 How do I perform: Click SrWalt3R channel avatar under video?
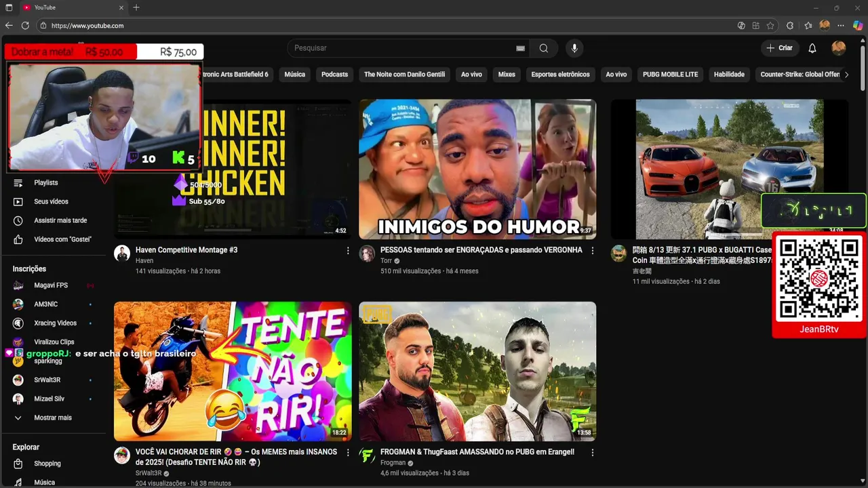click(x=122, y=455)
